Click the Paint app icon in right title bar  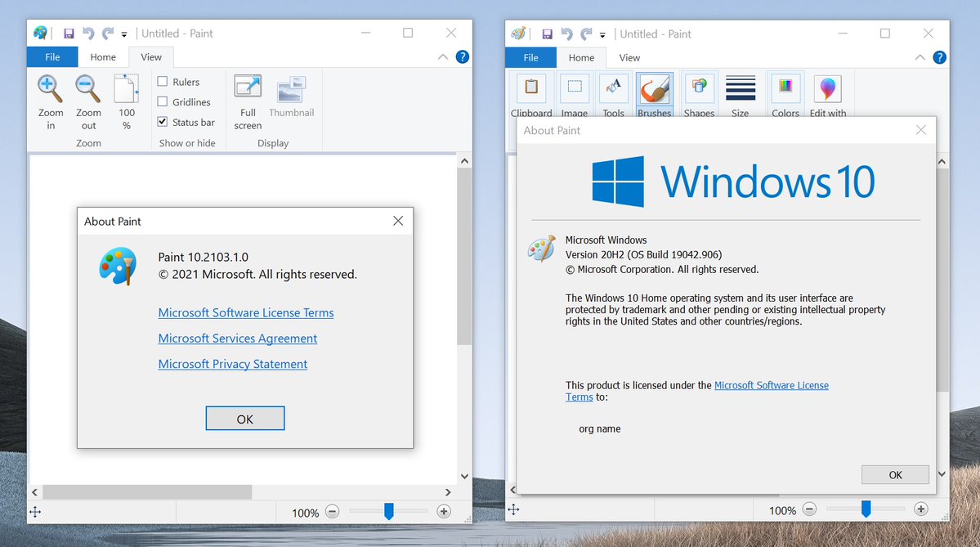518,34
